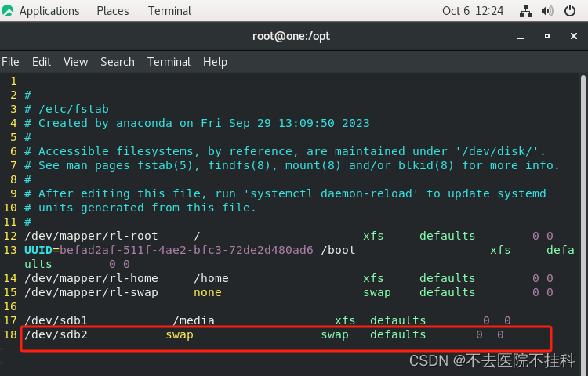Click 'xfs' on the /home line
This screenshot has height=376, width=588.
(373, 278)
